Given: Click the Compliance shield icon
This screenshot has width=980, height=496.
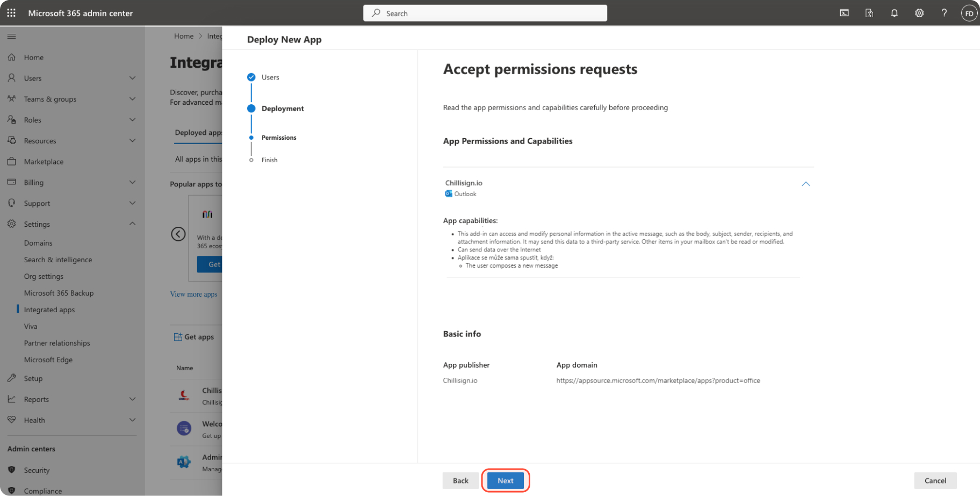Looking at the screenshot, I should 11,491.
